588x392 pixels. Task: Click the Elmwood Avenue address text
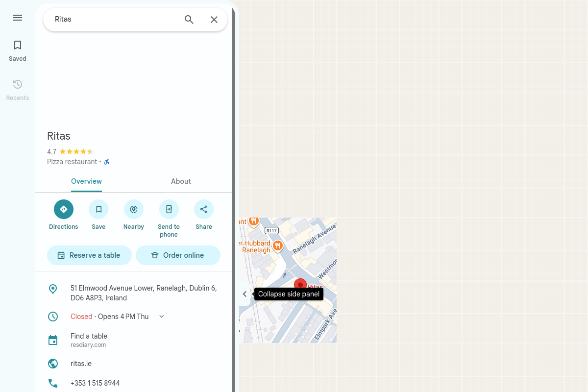[144, 293]
